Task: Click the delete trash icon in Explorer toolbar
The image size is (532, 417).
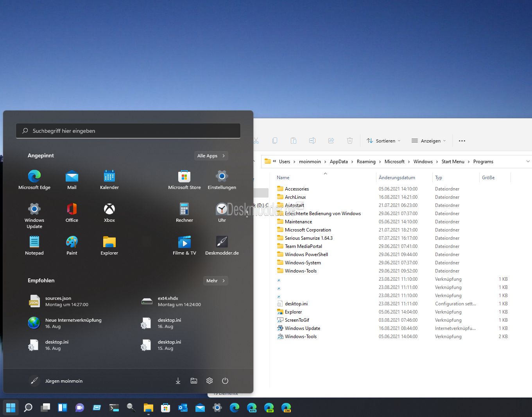Action: click(350, 141)
